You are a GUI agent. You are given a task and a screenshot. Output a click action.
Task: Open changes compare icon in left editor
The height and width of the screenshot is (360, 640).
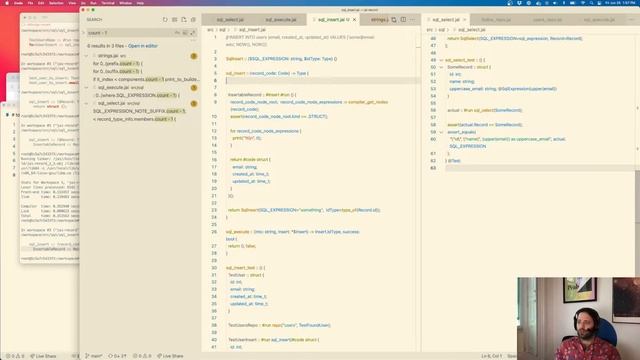click(394, 20)
